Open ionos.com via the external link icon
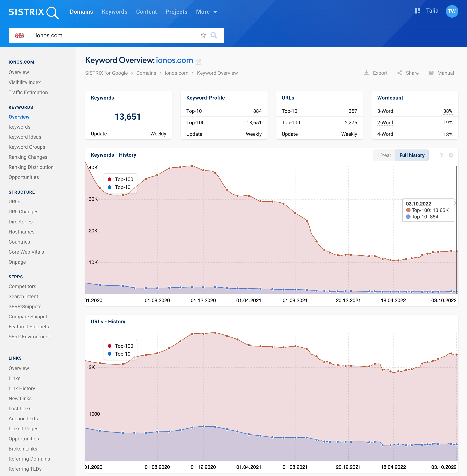Screen dimensions: 467x476 tap(199, 62)
